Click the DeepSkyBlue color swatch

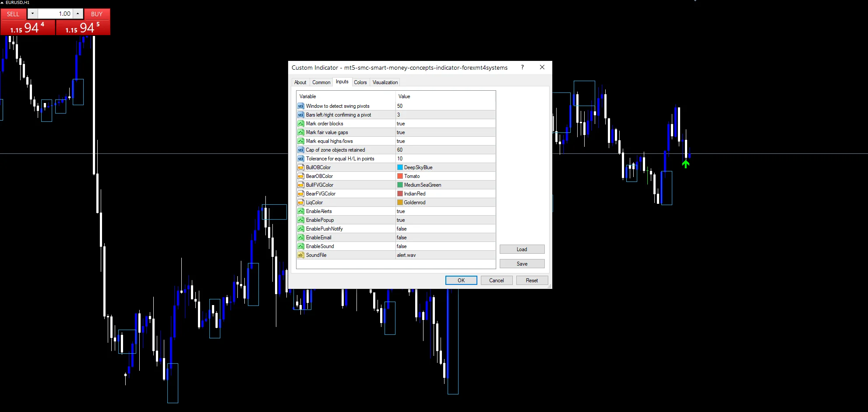click(400, 167)
